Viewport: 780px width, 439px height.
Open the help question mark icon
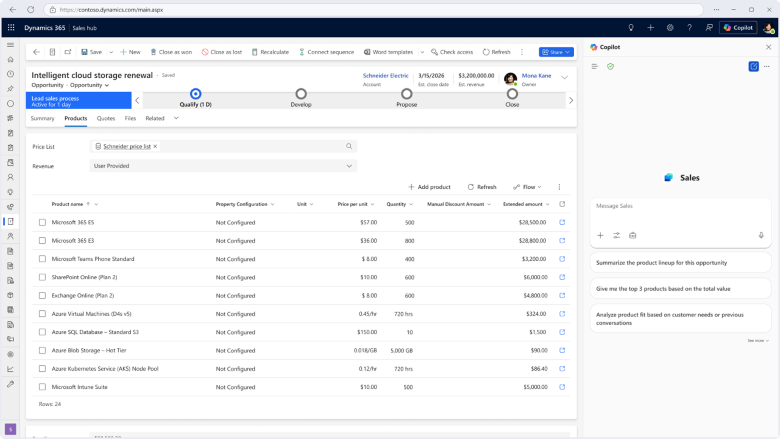[689, 28]
